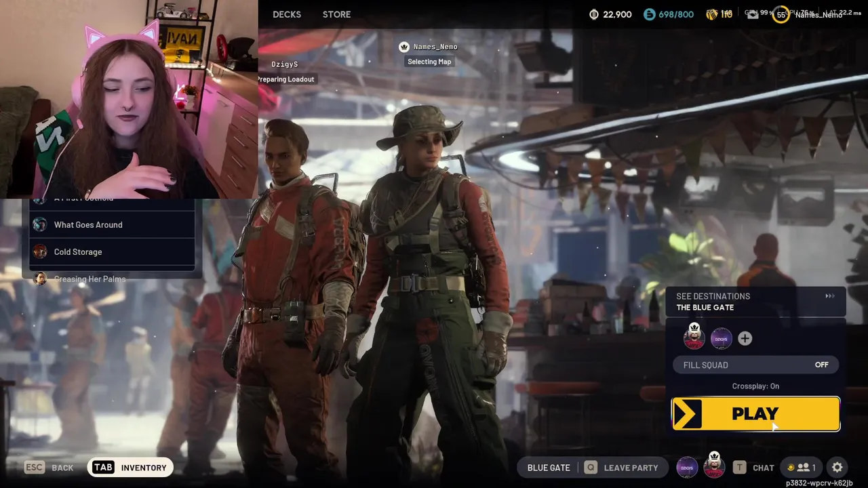Image resolution: width=868 pixels, height=488 pixels.
Task: Open the level 55 profile ring
Action: (x=781, y=14)
